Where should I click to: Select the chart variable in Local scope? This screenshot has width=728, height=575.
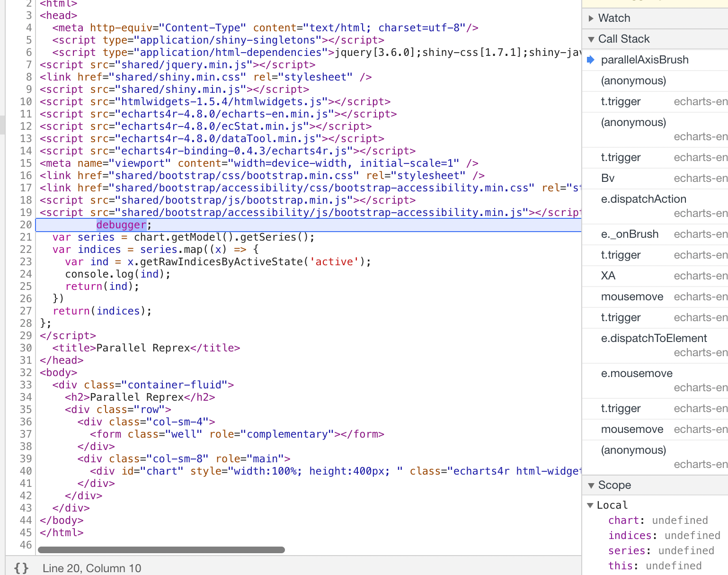624,520
